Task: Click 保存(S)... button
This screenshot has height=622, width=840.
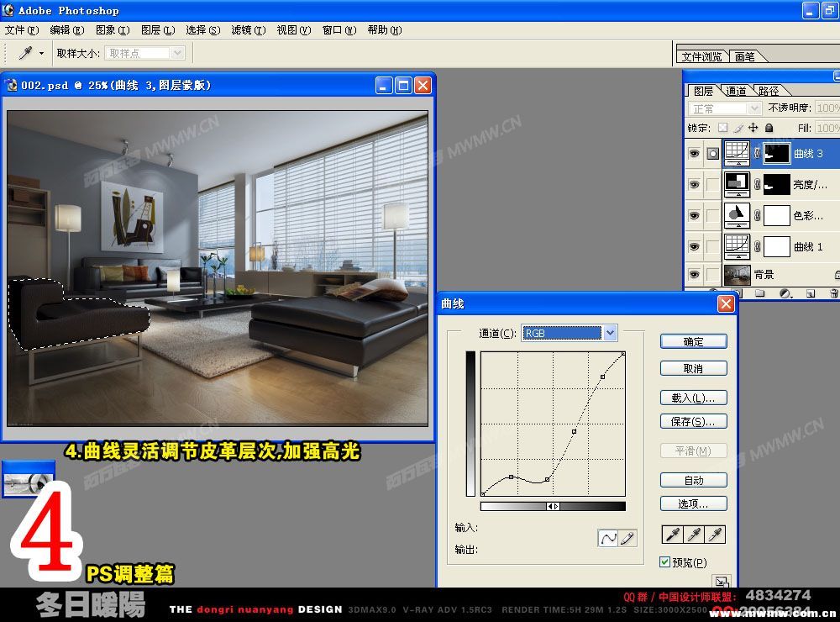Action: tap(693, 421)
